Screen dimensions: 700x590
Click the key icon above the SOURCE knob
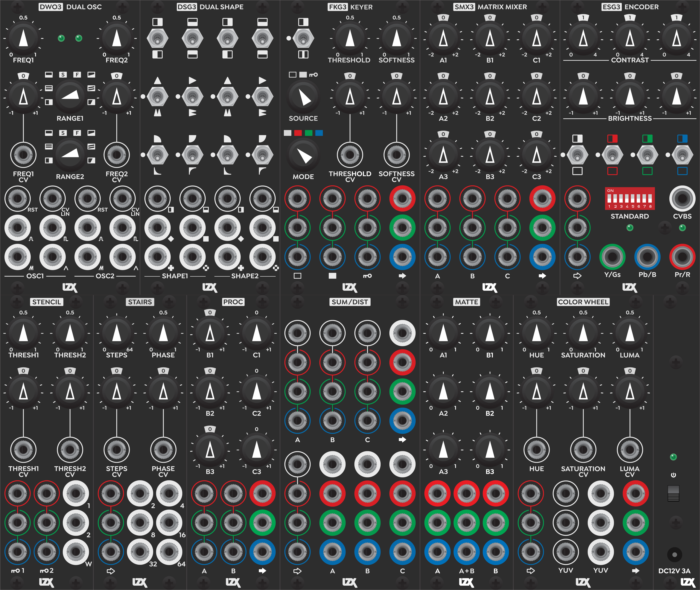[x=313, y=75]
